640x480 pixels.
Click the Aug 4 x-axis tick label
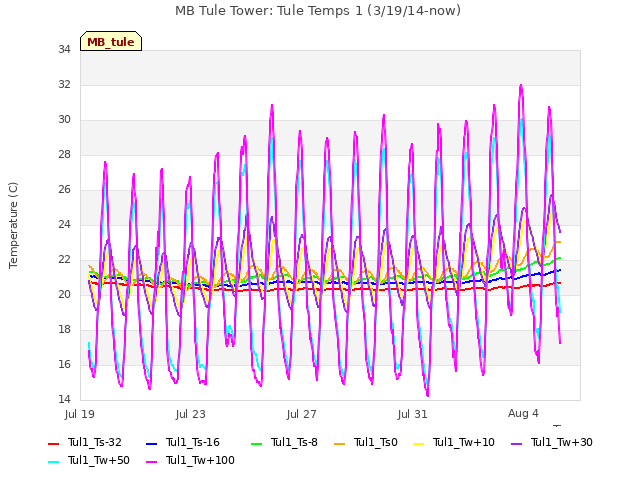[523, 413]
